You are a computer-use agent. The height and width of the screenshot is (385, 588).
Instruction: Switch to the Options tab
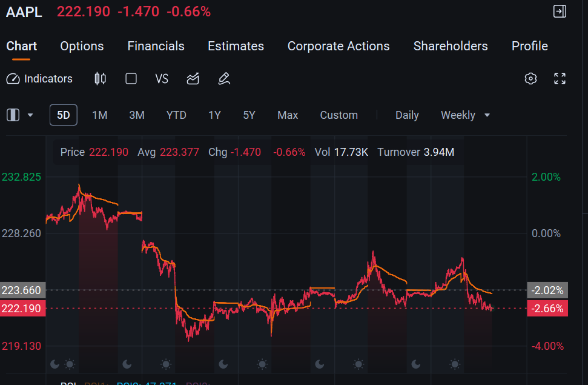click(82, 46)
